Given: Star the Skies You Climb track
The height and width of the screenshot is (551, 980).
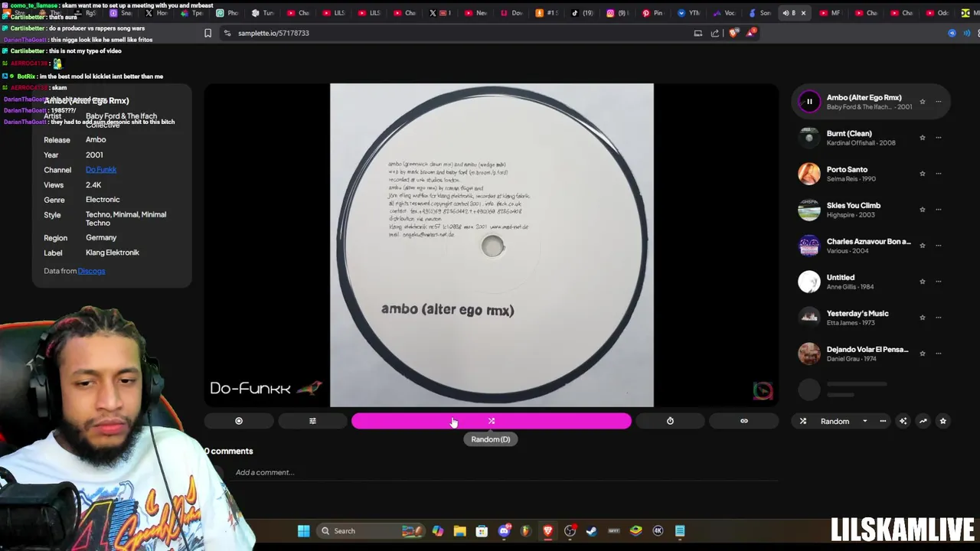Looking at the screenshot, I should [922, 210].
